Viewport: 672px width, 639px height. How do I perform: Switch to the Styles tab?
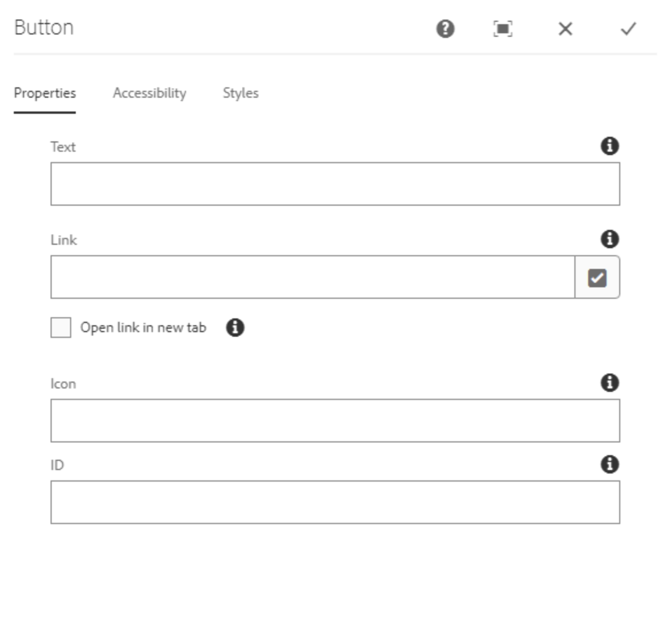click(240, 93)
